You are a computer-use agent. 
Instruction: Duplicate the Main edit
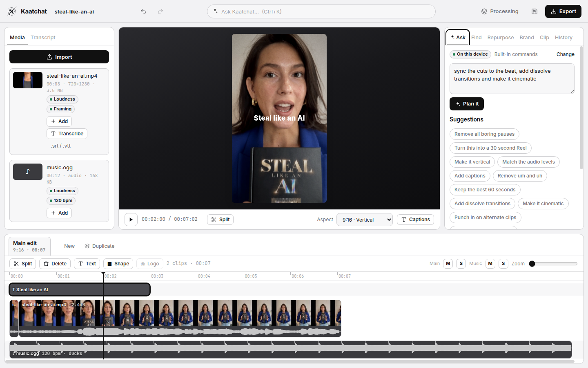click(100, 246)
